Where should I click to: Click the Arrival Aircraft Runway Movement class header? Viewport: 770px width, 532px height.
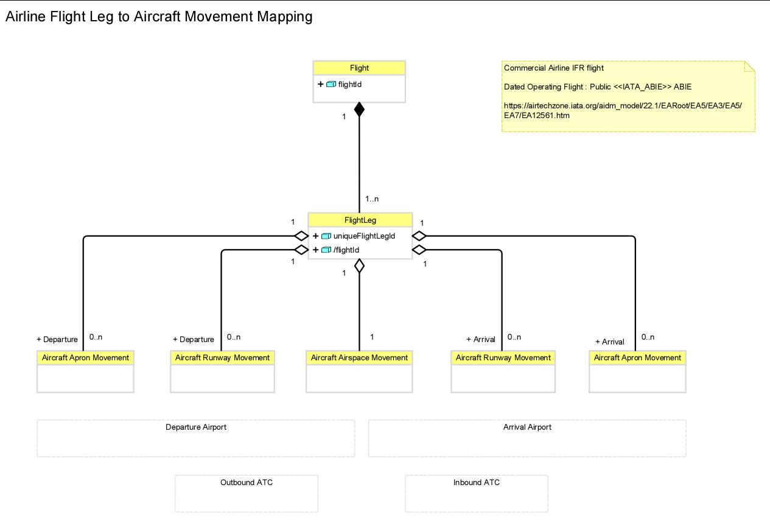[x=503, y=358]
